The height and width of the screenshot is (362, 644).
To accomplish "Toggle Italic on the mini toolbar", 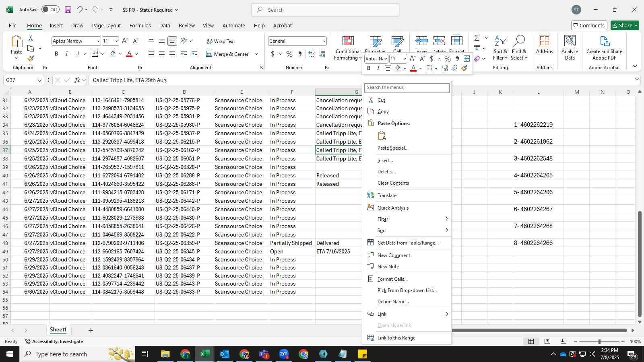I will coord(378,68).
